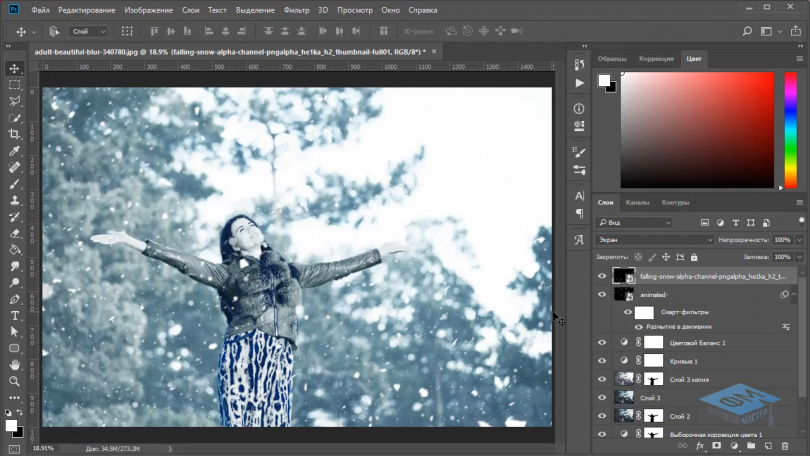The height and width of the screenshot is (456, 810).
Task: Switch to the Образцы panel tab
Action: click(611, 59)
